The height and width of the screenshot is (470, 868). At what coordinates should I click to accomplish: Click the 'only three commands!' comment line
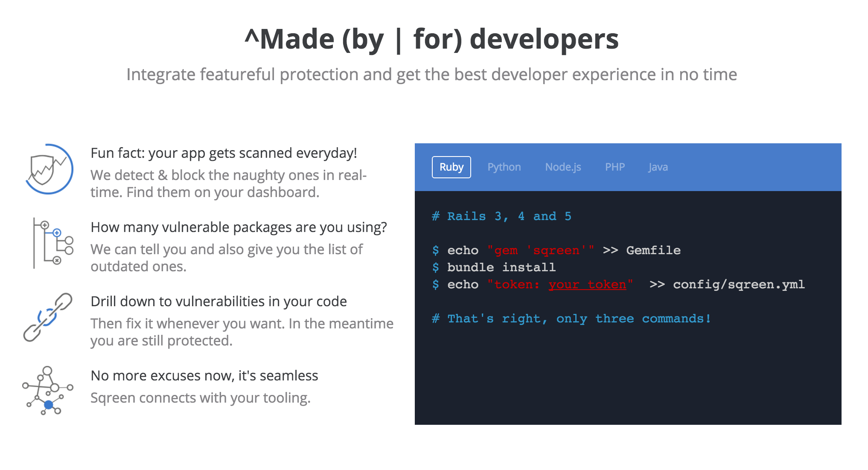pos(571,319)
